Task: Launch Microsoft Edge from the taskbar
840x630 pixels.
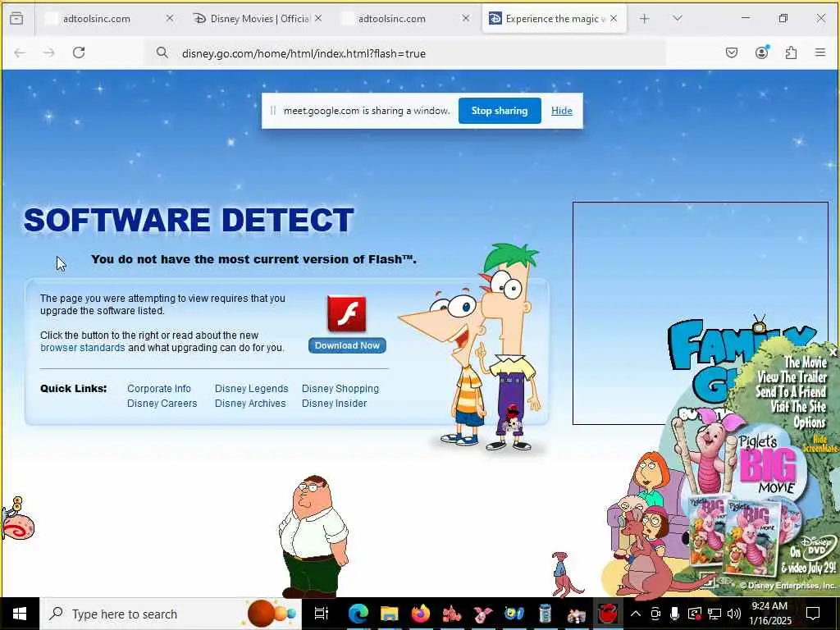Action: point(358,614)
